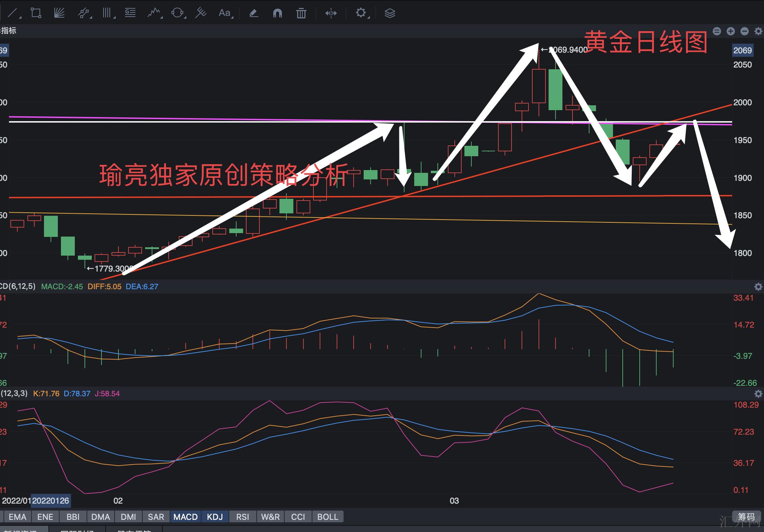Viewport: 764px width, 532px height.
Task: Toggle the MACD indicator off
Action: tap(185, 517)
